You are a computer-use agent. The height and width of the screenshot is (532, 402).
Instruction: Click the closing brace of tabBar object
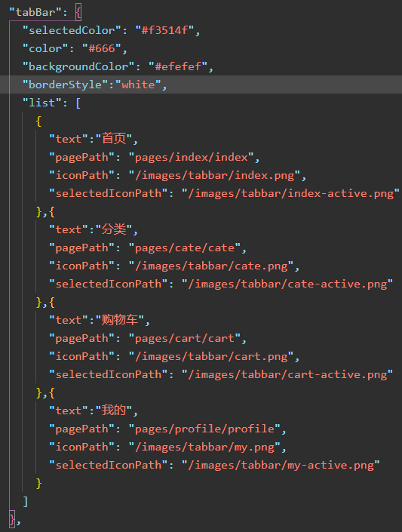click(12, 519)
